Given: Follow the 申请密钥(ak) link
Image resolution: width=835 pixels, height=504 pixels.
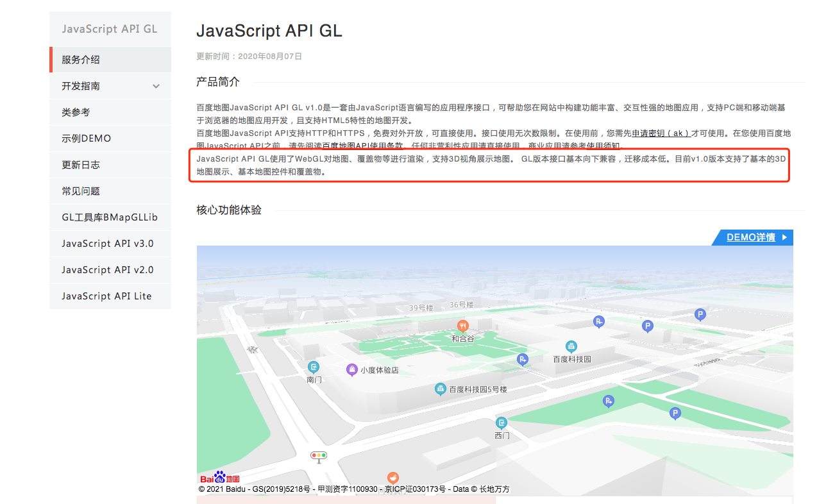Looking at the screenshot, I should point(661,133).
